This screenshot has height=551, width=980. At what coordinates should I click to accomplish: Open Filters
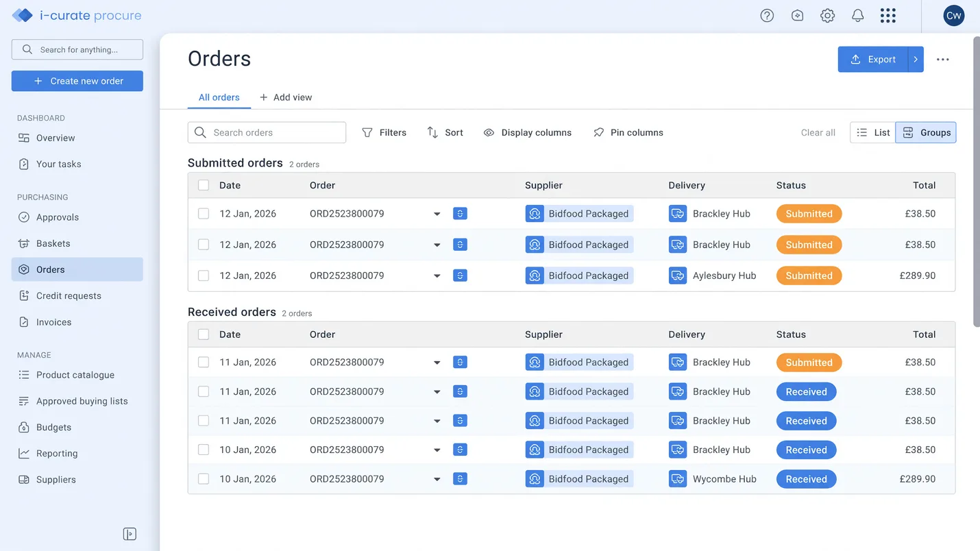tap(384, 132)
